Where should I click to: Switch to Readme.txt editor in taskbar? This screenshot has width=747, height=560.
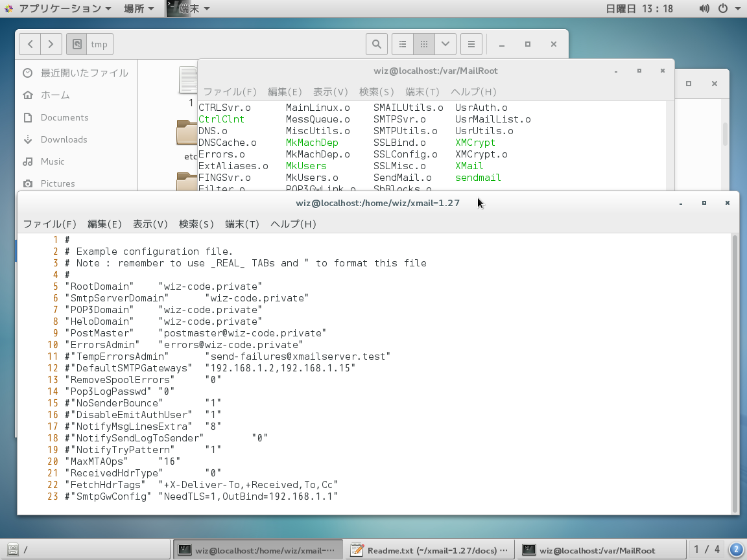click(x=430, y=550)
